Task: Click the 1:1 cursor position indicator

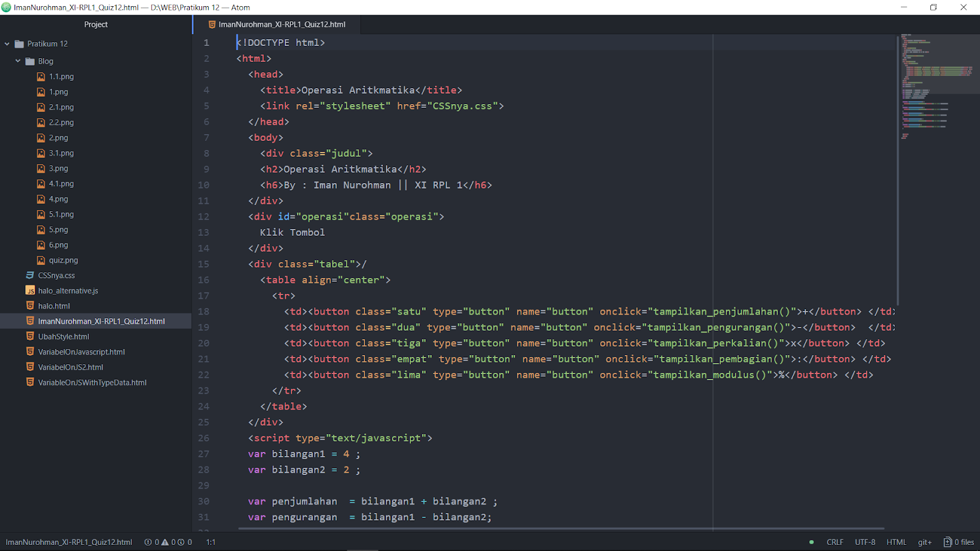Action: click(210, 542)
